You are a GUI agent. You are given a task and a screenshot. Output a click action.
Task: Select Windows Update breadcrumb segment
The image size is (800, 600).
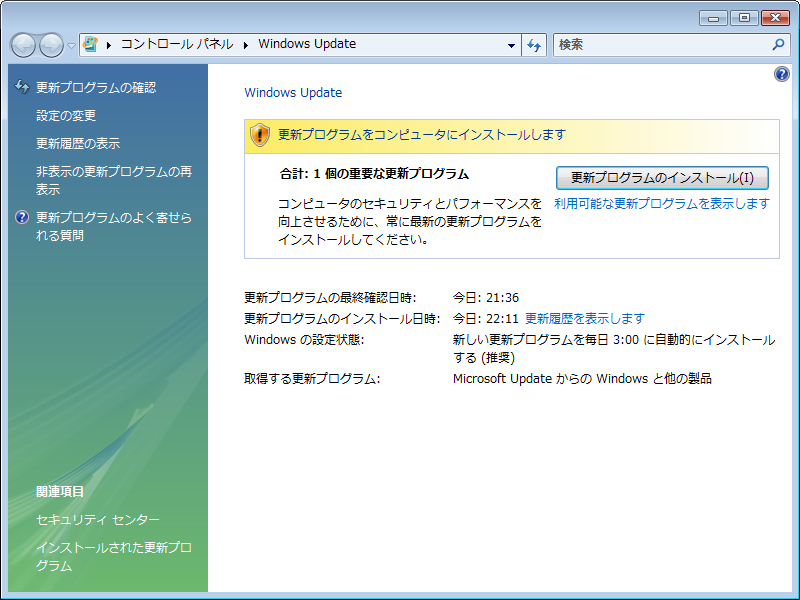(307, 44)
